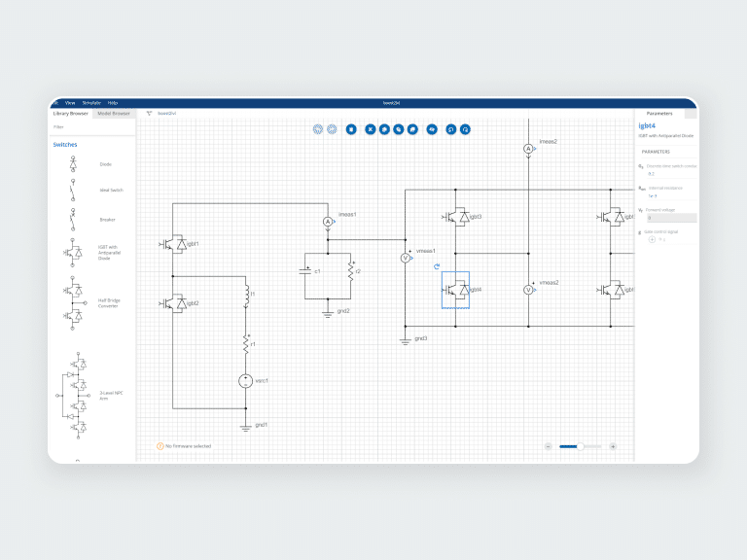The width and height of the screenshot is (747, 560).
Task: Pick the Ideal Switch symbol
Action: tap(73, 190)
